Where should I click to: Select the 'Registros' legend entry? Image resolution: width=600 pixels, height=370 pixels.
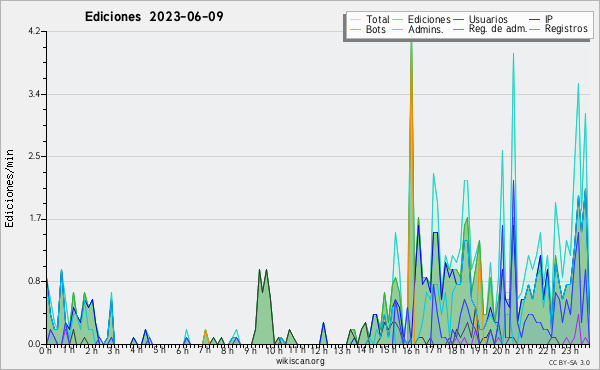pyautogui.click(x=566, y=29)
